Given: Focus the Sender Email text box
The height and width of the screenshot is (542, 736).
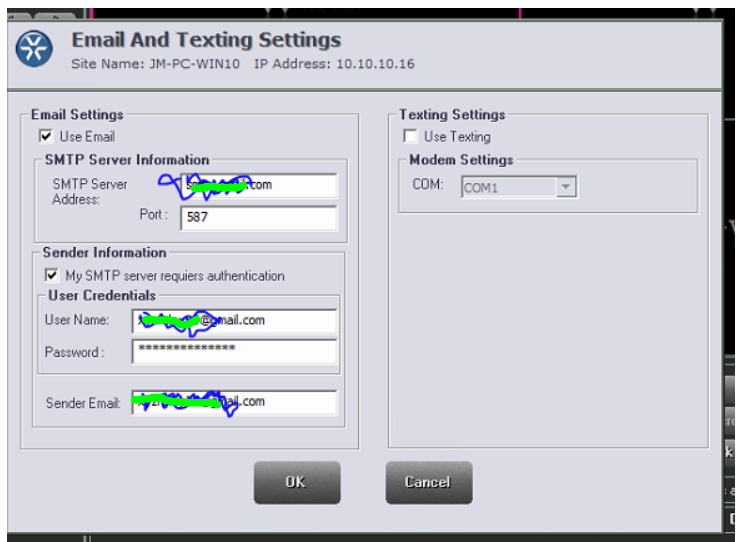Looking at the screenshot, I should [x=235, y=402].
